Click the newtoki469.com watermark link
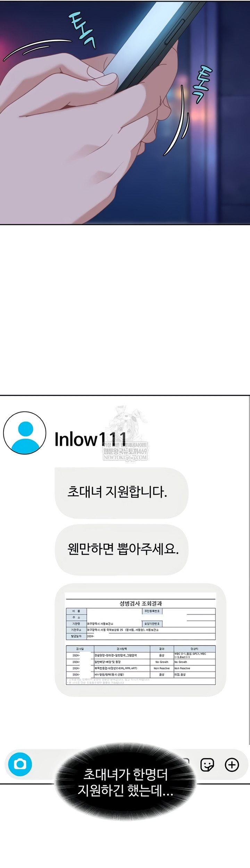Image resolution: width=250 pixels, height=868 pixels. point(125,458)
